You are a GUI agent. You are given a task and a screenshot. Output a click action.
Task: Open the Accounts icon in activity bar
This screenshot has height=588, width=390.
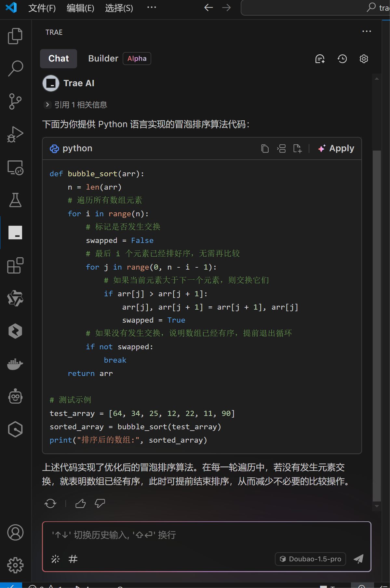[15, 532]
